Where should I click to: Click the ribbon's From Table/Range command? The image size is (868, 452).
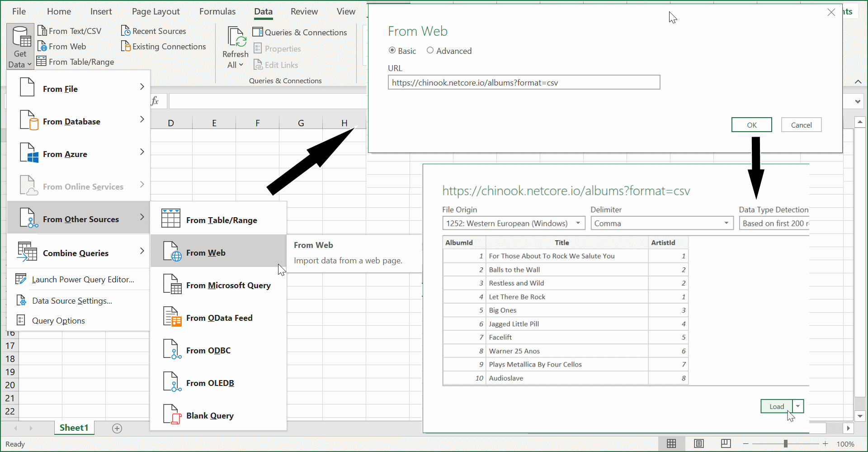[75, 62]
